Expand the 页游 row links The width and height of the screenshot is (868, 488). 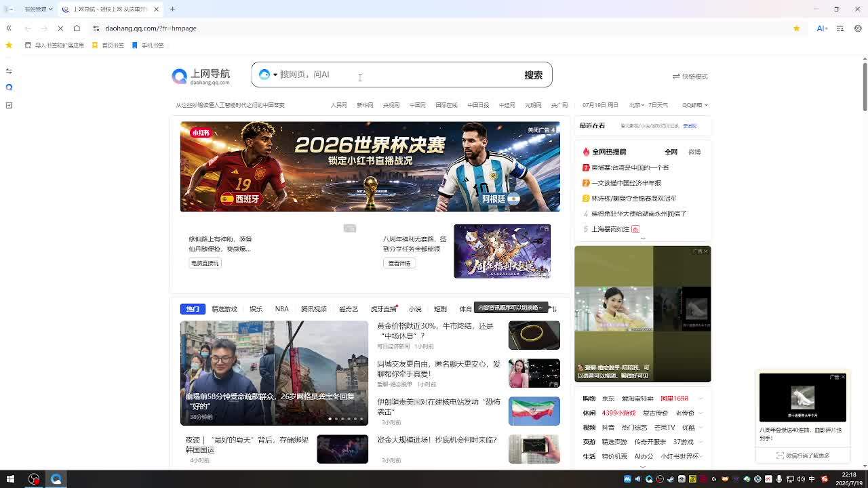click(x=701, y=442)
